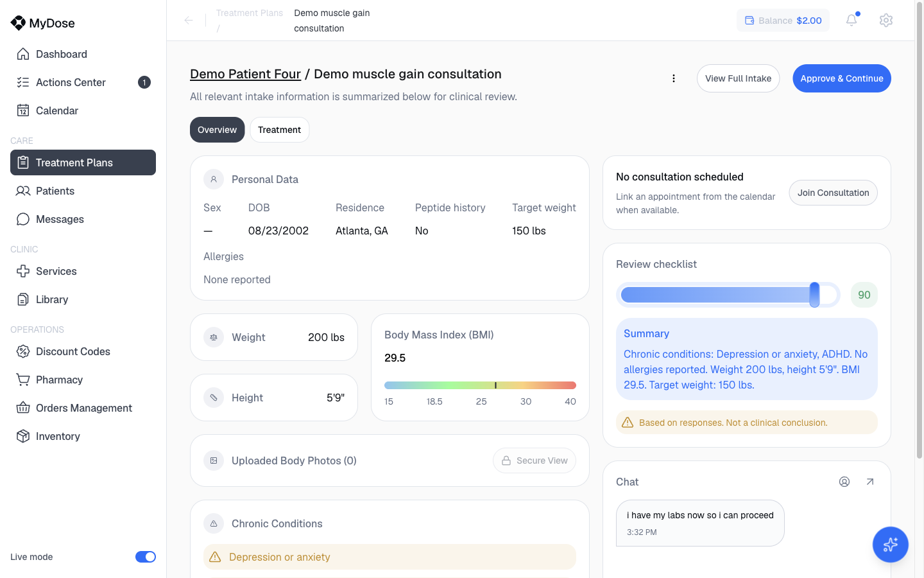Click the disclaimer warning triangle icon

(628, 423)
